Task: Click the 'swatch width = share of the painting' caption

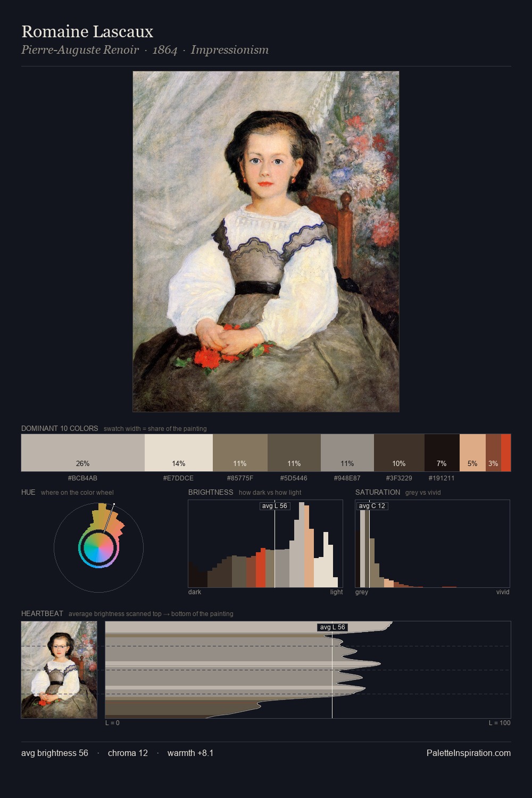Action: [x=155, y=429]
